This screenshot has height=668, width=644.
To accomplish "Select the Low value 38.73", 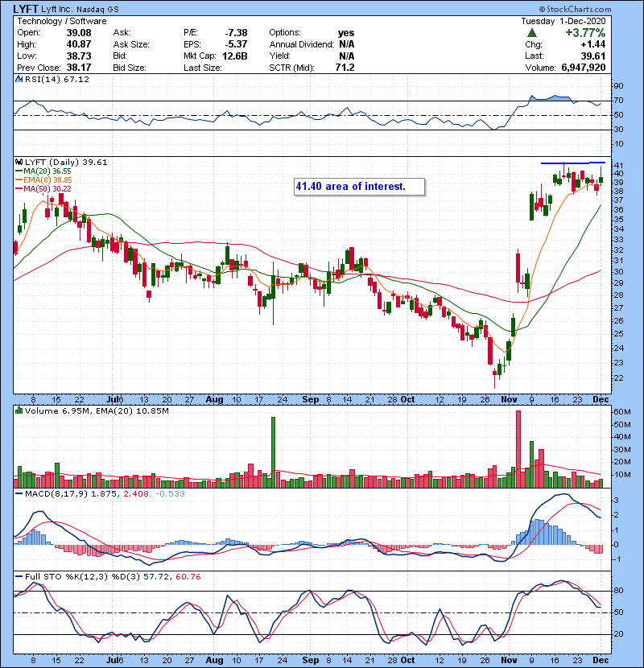I will (x=79, y=56).
